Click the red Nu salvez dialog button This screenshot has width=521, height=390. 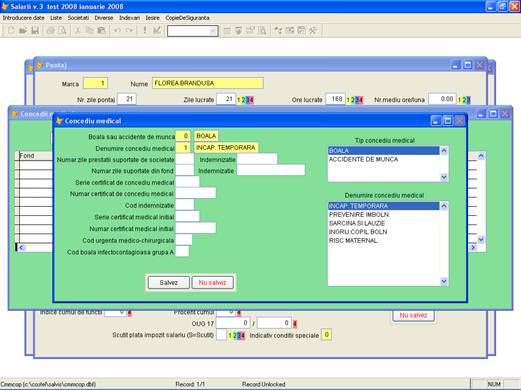click(x=212, y=283)
